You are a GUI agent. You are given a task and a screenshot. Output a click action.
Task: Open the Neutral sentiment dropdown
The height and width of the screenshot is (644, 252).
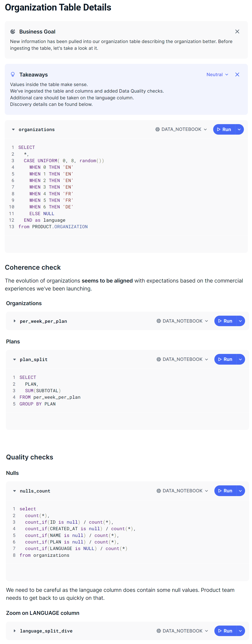point(217,75)
